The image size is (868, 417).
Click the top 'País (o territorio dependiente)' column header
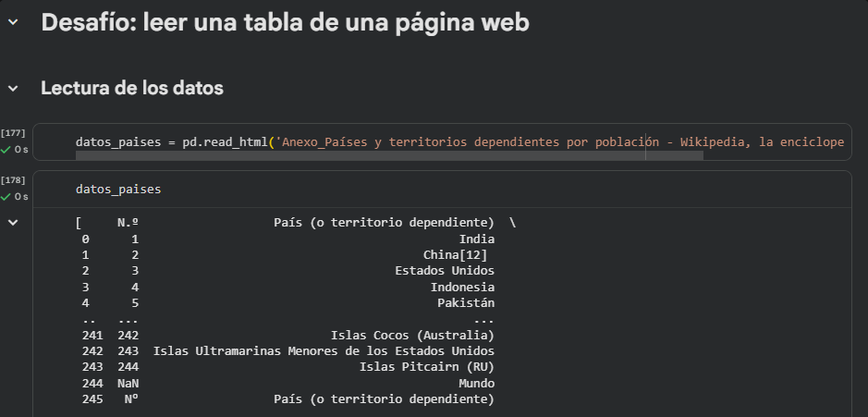point(385,223)
